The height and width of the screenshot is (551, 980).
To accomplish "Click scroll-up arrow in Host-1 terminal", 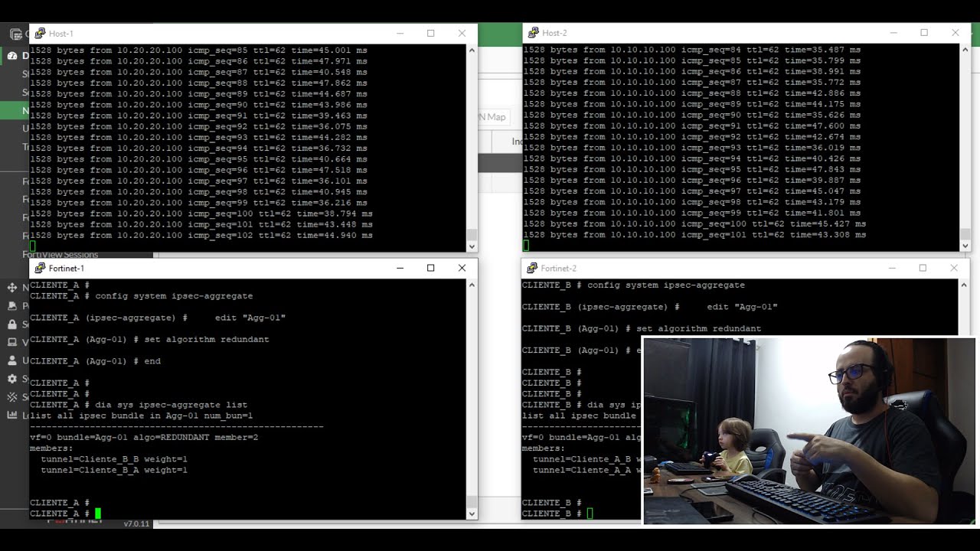I will (472, 51).
